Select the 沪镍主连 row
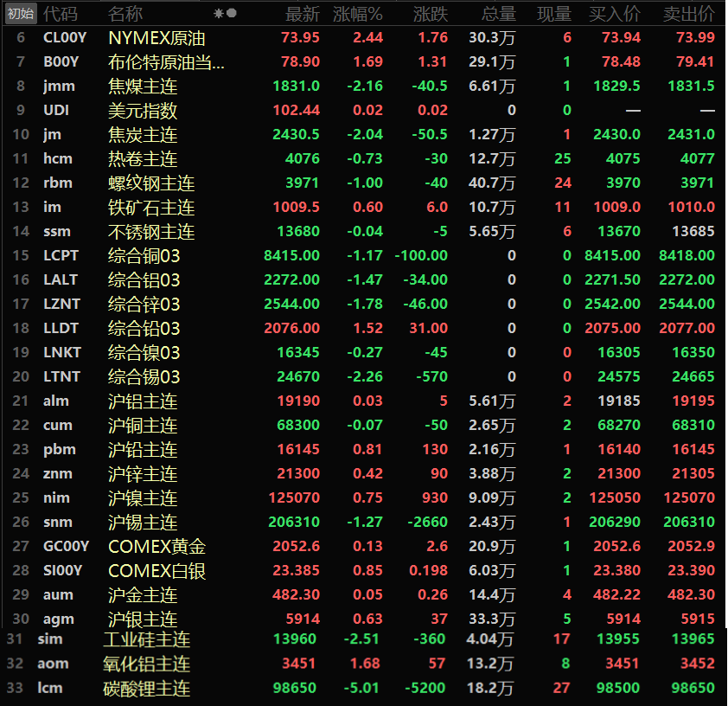 coord(143,498)
